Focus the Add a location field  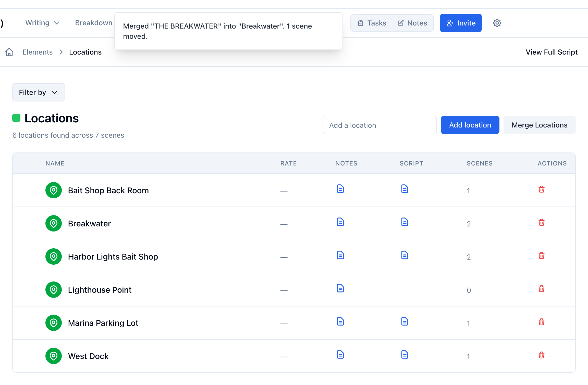(x=379, y=125)
